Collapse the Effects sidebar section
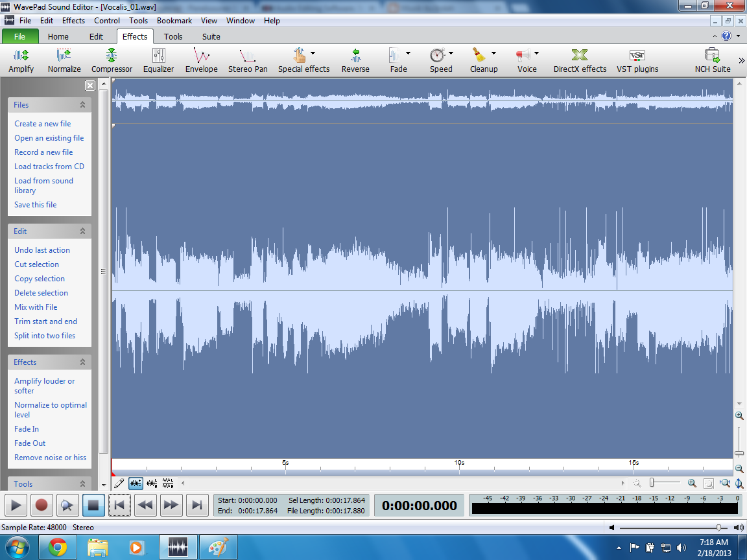The image size is (747, 560). coord(82,362)
